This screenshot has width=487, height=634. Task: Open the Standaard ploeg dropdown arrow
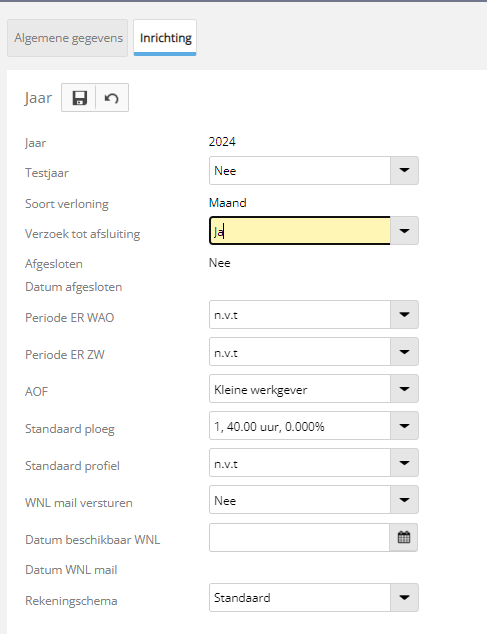pyautogui.click(x=404, y=425)
